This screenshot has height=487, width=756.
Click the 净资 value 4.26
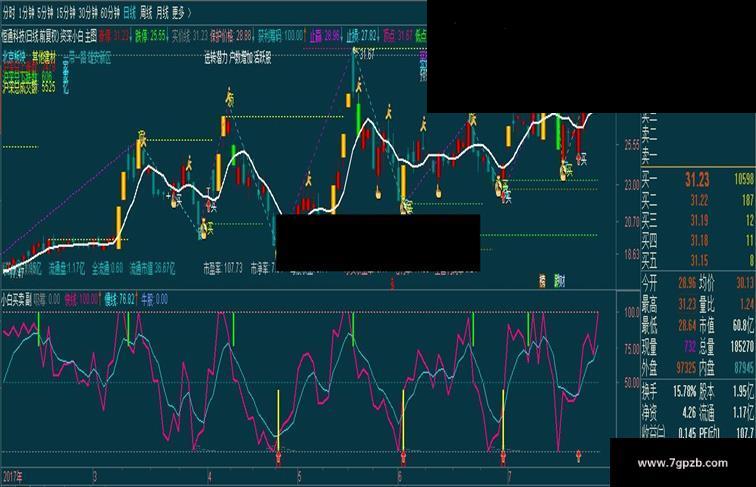coord(689,413)
